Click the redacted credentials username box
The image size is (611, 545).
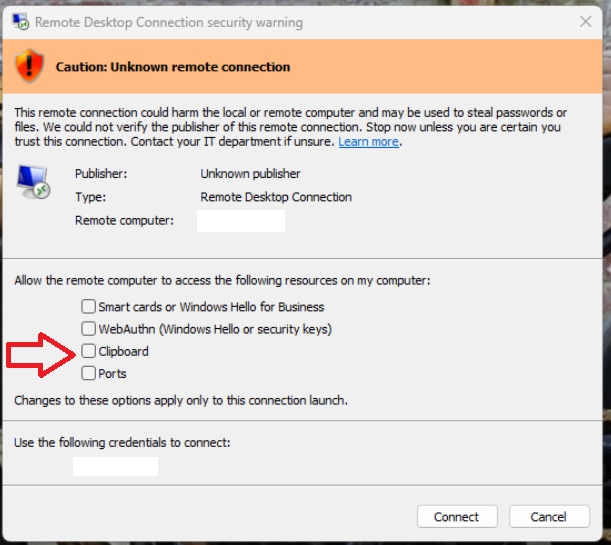pos(115,466)
